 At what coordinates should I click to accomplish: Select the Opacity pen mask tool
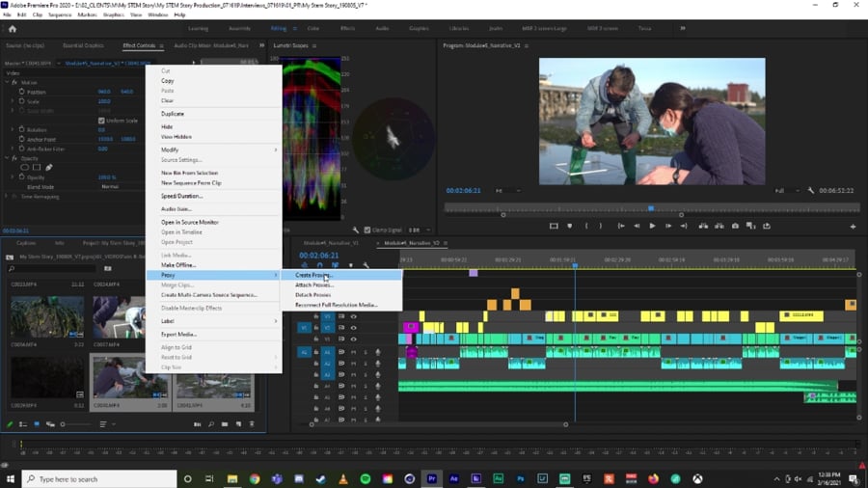click(x=49, y=167)
